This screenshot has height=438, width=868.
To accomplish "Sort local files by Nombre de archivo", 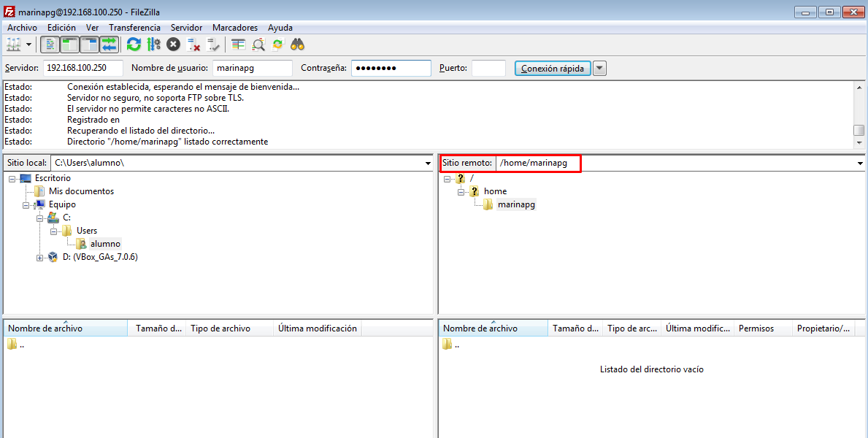I will coord(65,328).
